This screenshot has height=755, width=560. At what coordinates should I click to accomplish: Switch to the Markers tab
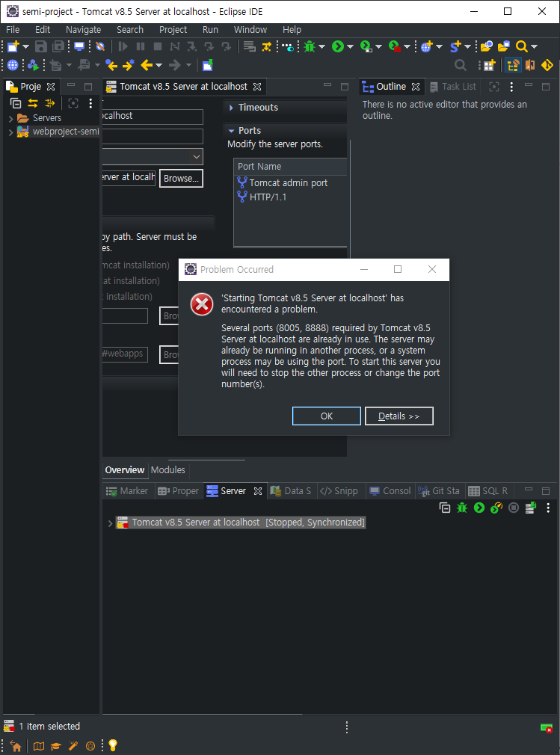[127, 491]
